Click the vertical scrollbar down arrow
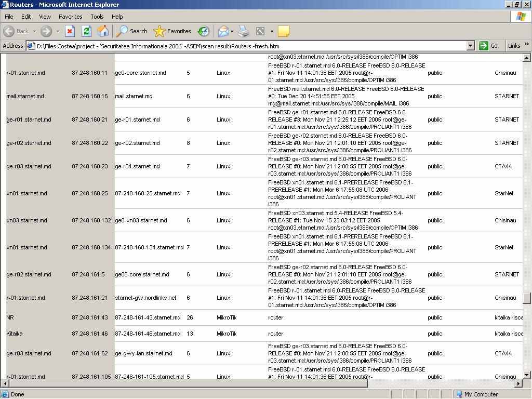Image resolution: width=532 pixels, height=399 pixels. pos(527,375)
